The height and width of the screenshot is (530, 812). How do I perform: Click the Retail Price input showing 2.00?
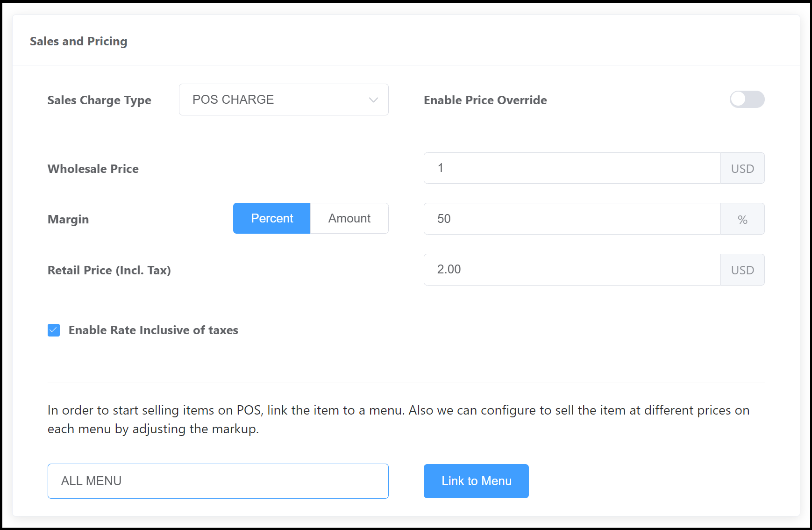tap(572, 270)
